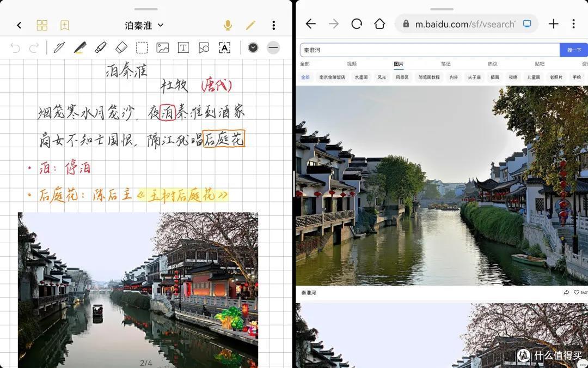The image size is (588, 368).
Task: Edit the 秦淮河 search query field
Action: tap(430, 50)
